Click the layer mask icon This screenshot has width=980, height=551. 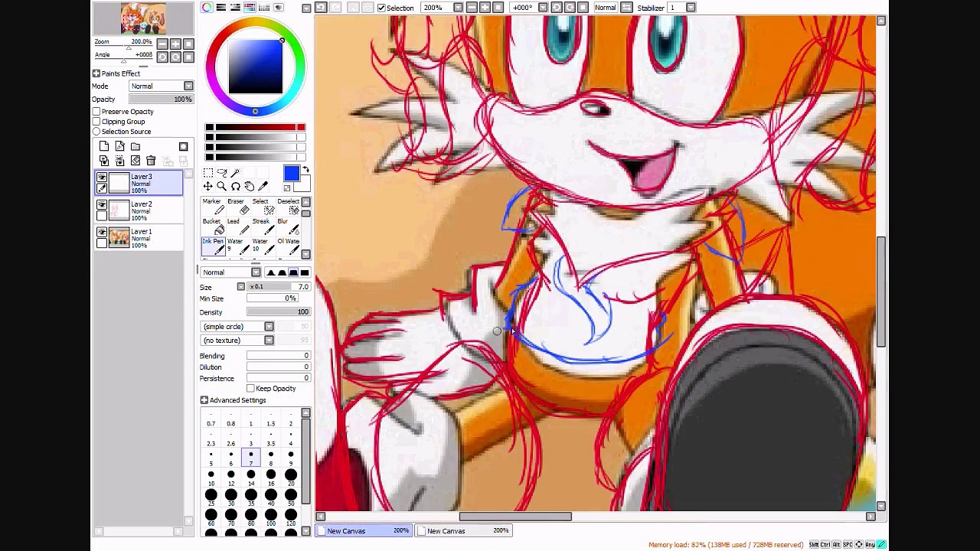[183, 146]
